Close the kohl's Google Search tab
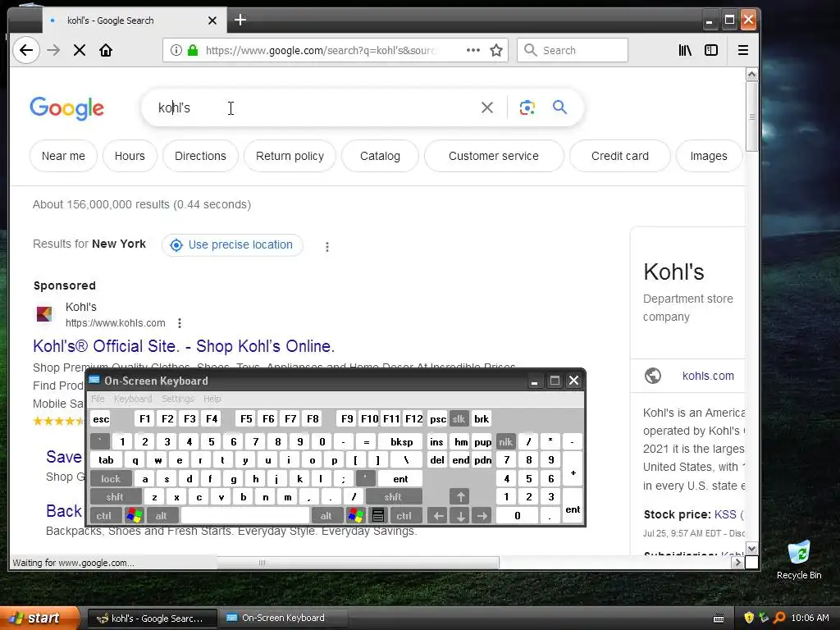Viewport: 840px width, 630px height. click(212, 21)
